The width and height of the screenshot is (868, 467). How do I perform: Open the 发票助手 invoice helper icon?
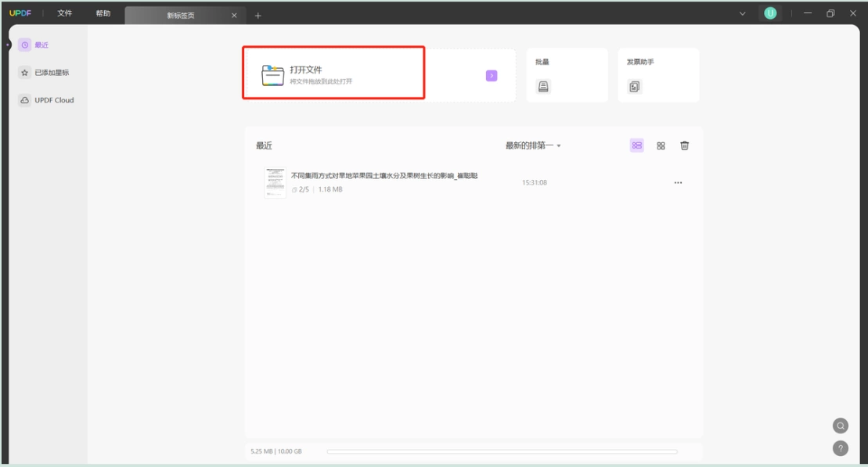[x=635, y=86]
